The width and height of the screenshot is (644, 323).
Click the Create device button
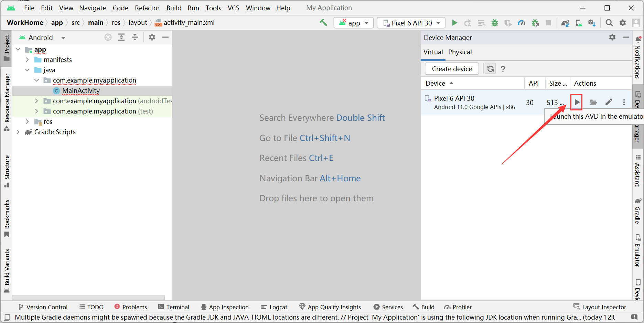tap(452, 69)
